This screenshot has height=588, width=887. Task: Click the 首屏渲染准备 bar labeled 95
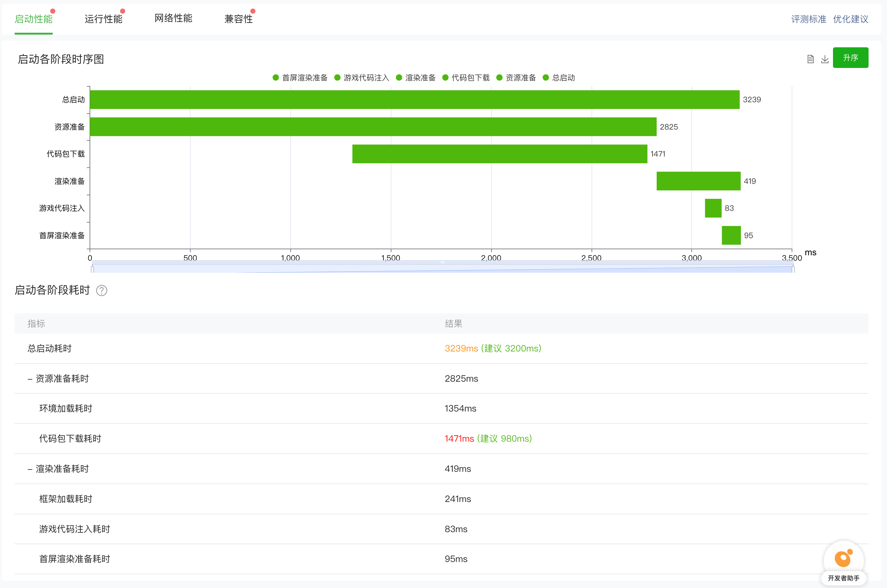(x=731, y=235)
